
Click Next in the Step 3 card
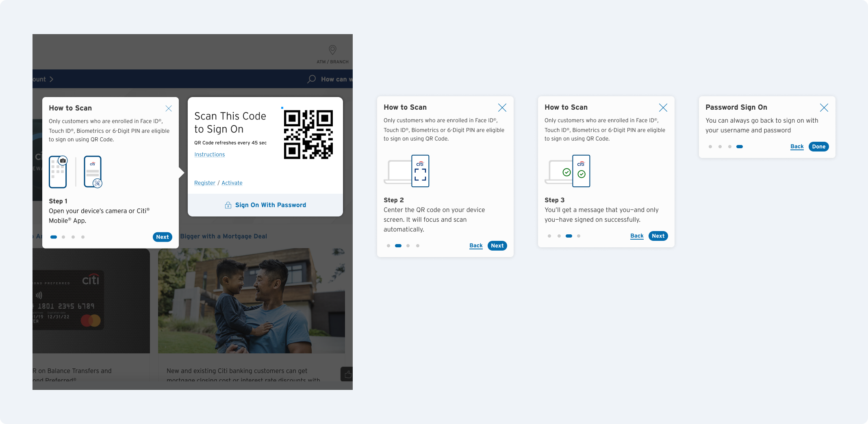[658, 236]
